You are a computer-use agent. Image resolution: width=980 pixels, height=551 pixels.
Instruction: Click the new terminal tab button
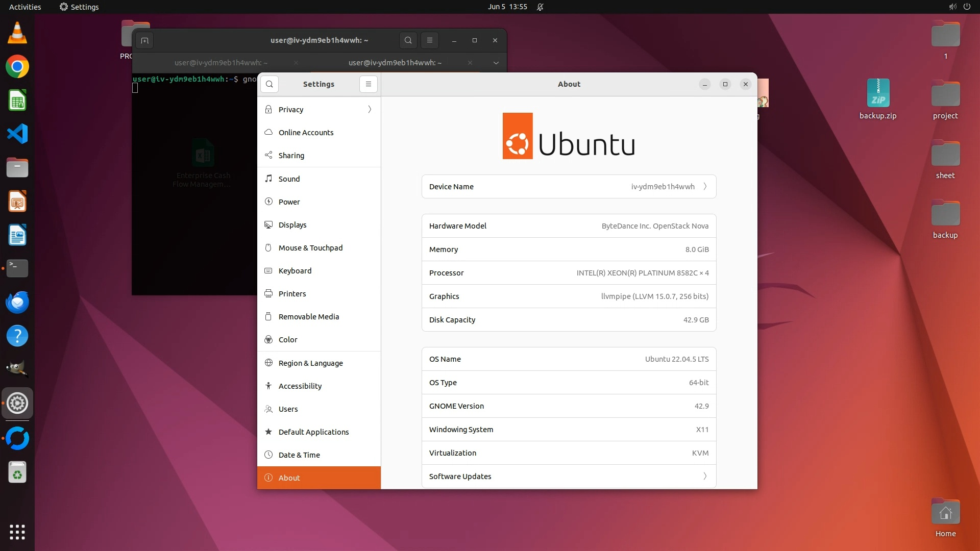click(x=144, y=41)
